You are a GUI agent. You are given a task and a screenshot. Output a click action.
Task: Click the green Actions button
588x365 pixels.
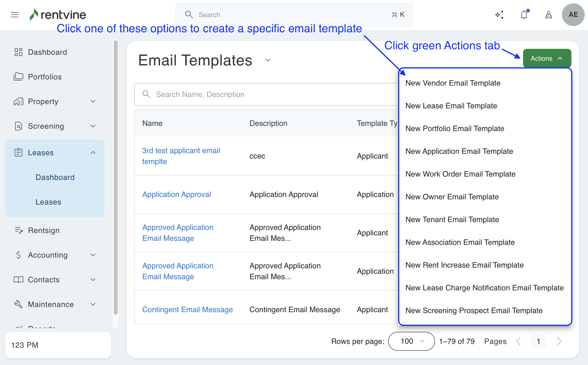pyautogui.click(x=547, y=58)
